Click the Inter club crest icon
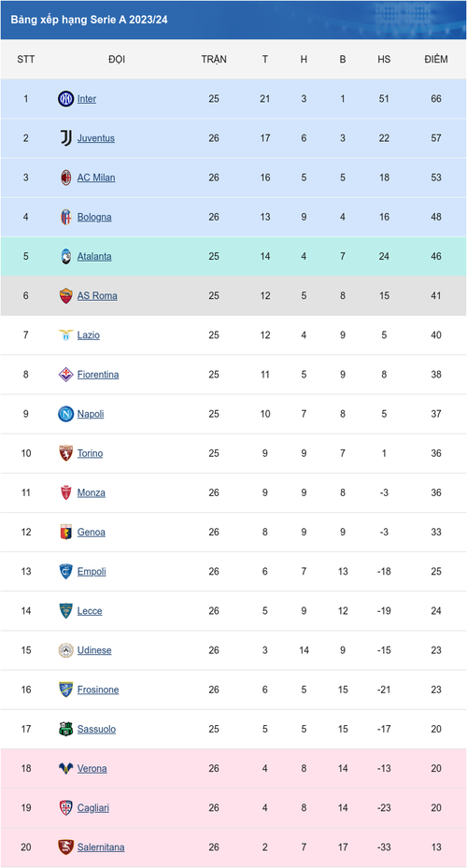 coord(65,99)
